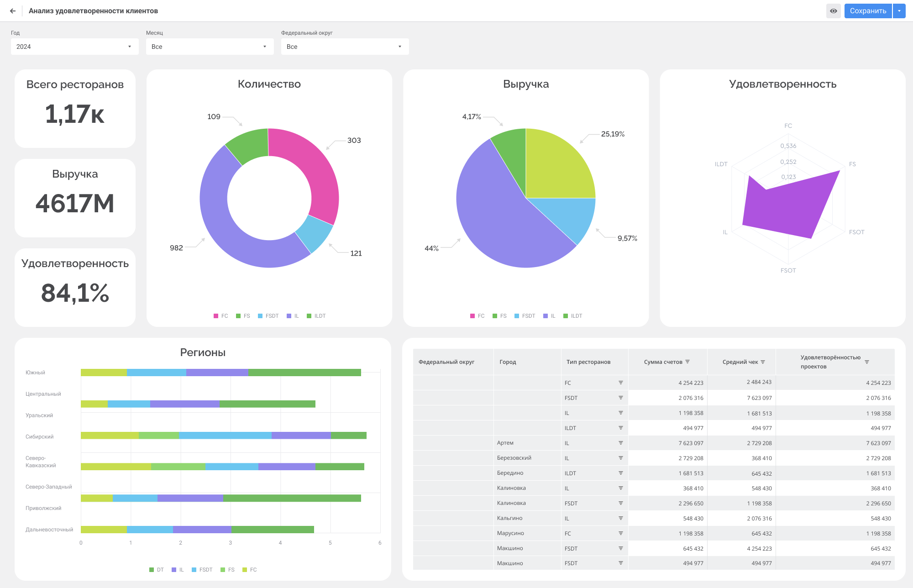The image size is (913, 588).
Task: Click filter icon in Марусино FC row
Action: coord(621,533)
